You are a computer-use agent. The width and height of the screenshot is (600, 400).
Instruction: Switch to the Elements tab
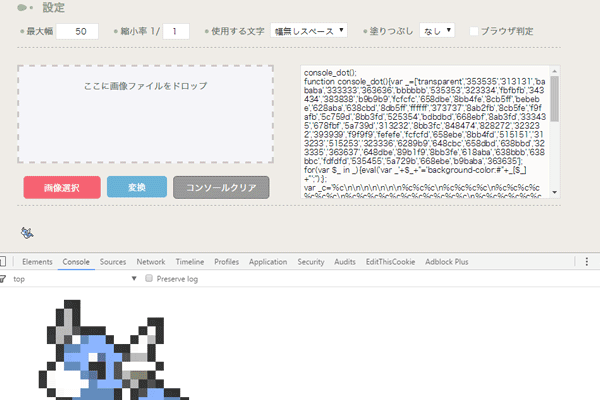37,262
